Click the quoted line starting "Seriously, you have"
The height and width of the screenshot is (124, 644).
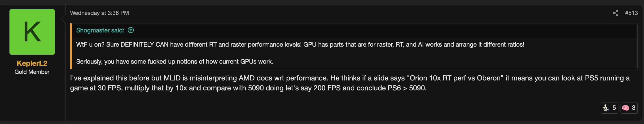tap(175, 62)
